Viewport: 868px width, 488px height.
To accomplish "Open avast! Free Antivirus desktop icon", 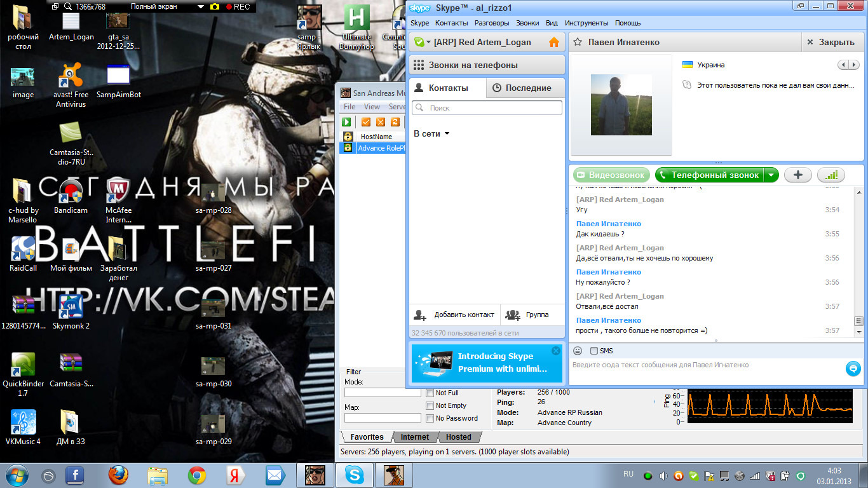I will point(72,85).
